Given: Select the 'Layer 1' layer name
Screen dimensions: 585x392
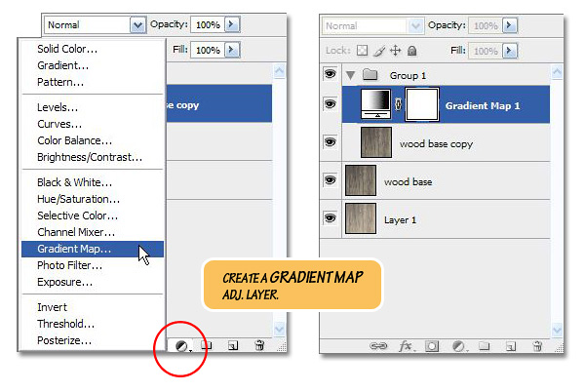Looking at the screenshot, I should [400, 220].
